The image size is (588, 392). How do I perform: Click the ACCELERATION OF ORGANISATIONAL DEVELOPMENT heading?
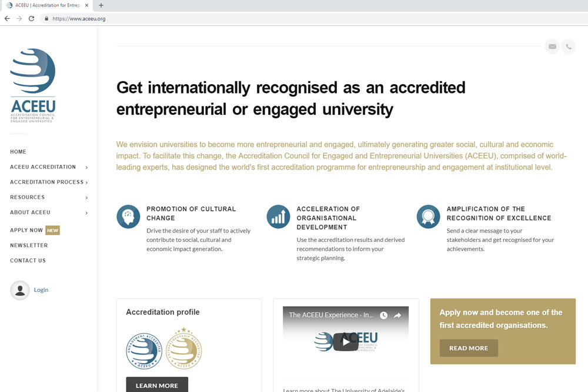pyautogui.click(x=328, y=218)
